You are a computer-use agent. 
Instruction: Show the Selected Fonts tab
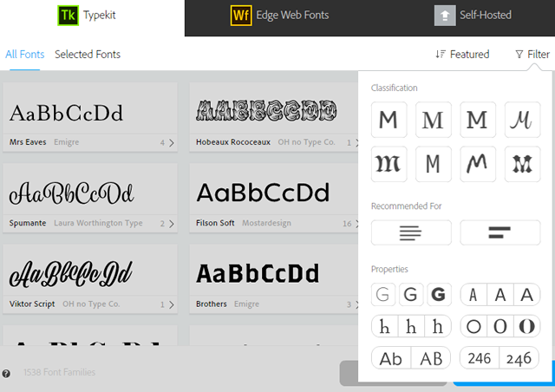pyautogui.click(x=88, y=54)
